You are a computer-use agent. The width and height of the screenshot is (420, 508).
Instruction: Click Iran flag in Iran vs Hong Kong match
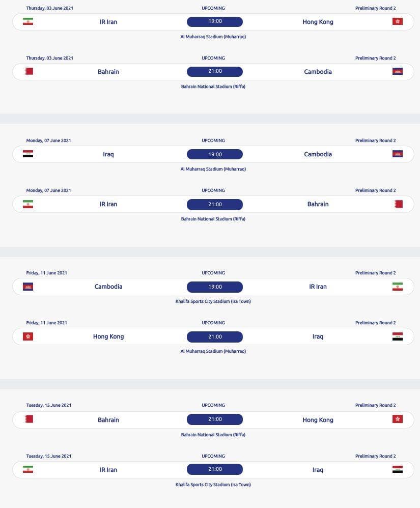click(x=28, y=21)
